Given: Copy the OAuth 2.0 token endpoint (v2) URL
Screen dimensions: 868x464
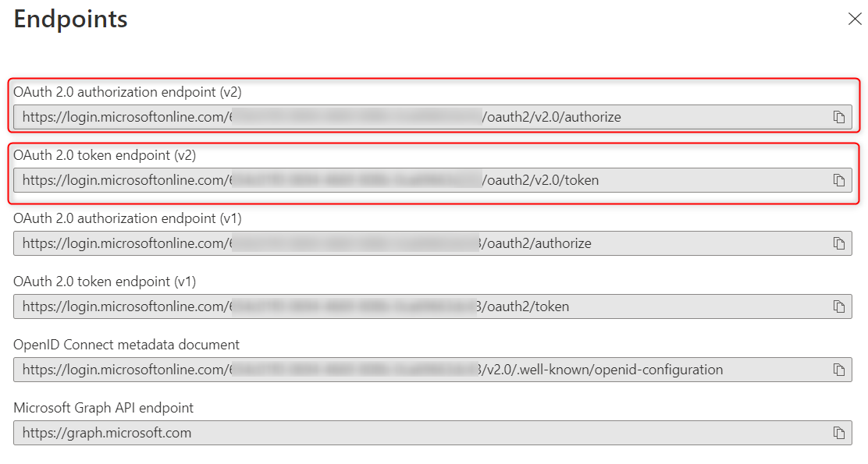Looking at the screenshot, I should click(x=839, y=181).
